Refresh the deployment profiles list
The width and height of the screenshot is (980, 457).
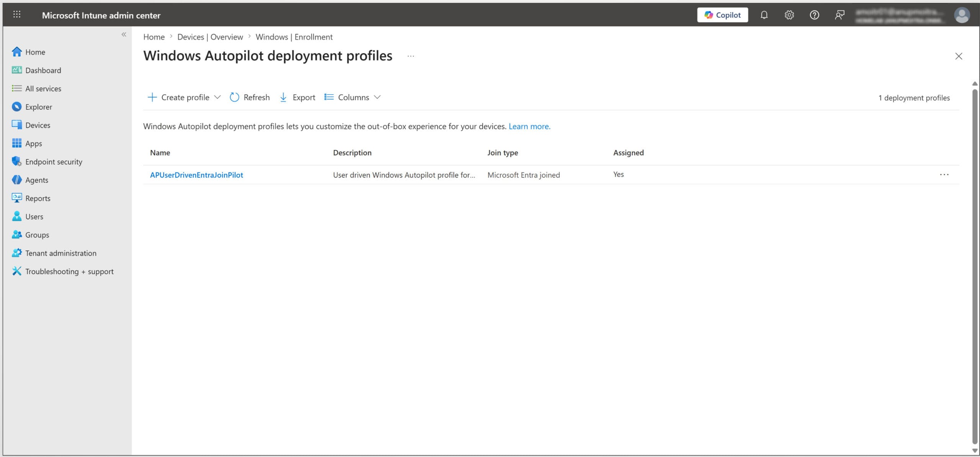(x=250, y=97)
